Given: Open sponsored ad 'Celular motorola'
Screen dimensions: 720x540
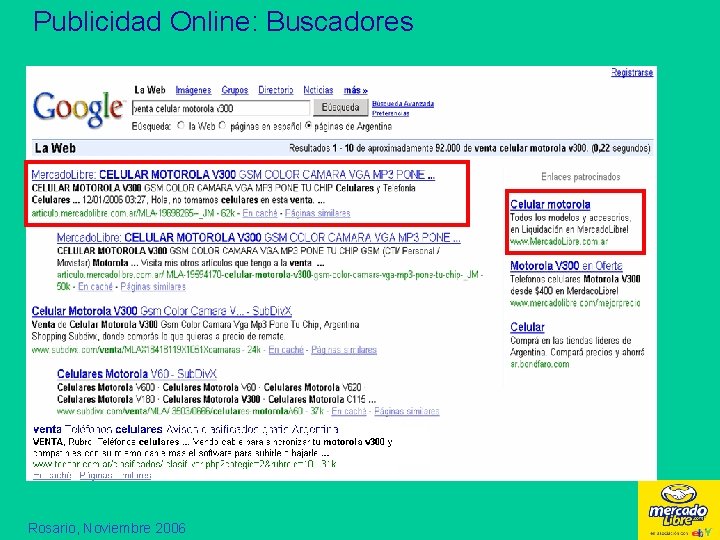Looking at the screenshot, I should click(x=550, y=204).
